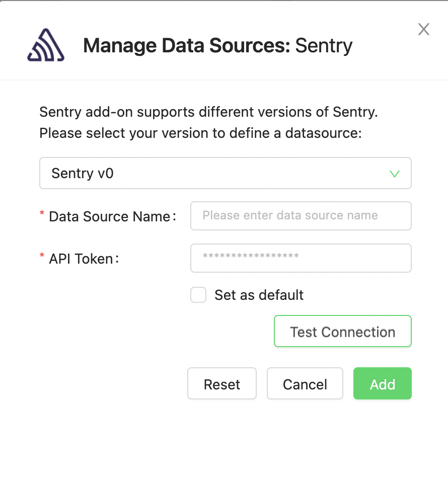Enable the Set as default checkbox
448x483 pixels.
[198, 295]
